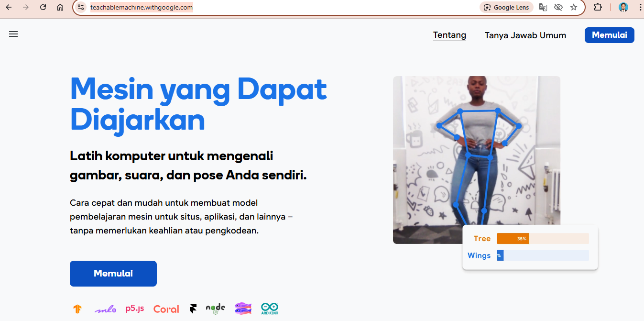This screenshot has width=644, height=321.
Task: Open Tanya Jawab Umum page
Action: [x=525, y=35]
